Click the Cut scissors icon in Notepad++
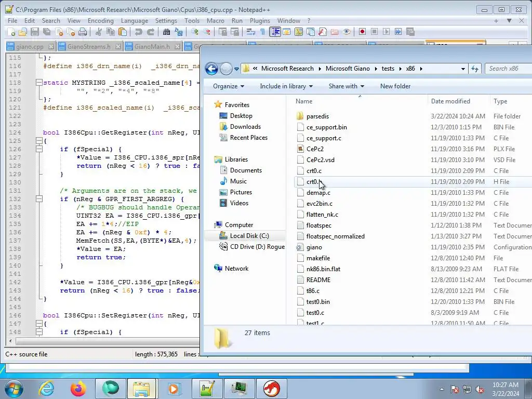Image resolution: width=532 pixels, height=399 pixels. tap(99, 32)
